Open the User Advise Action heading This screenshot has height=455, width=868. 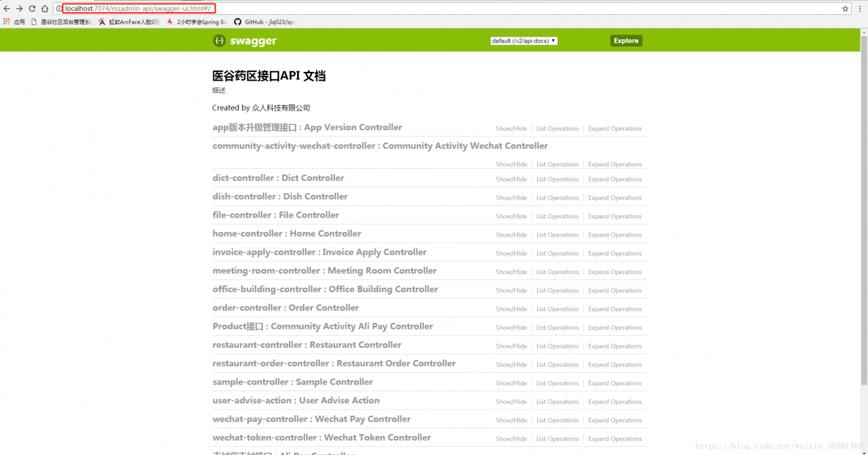[296, 400]
